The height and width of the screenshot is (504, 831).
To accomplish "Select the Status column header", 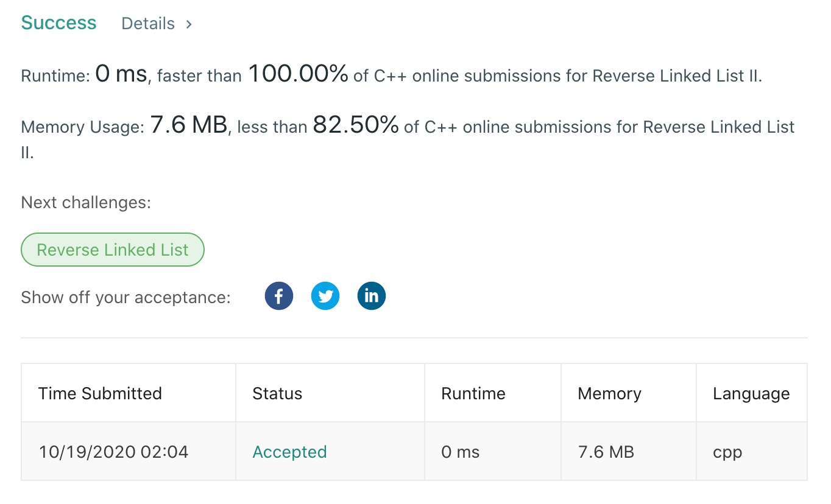I will (277, 393).
